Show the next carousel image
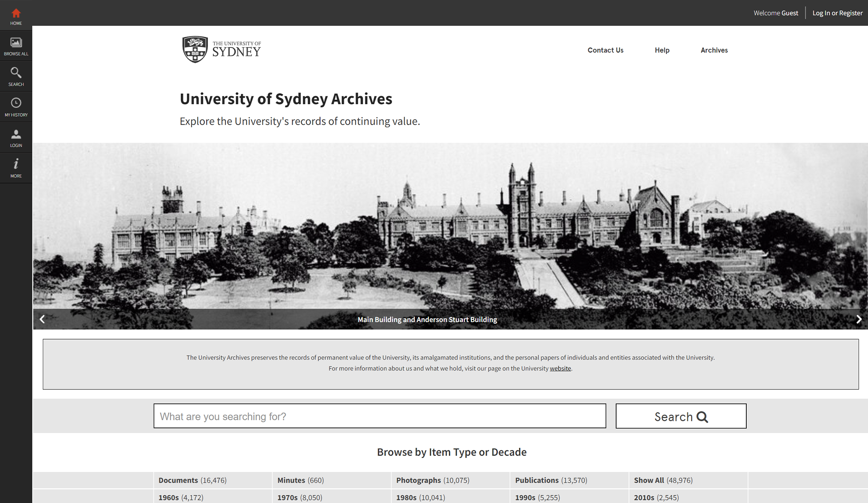The width and height of the screenshot is (868, 503). click(x=859, y=319)
